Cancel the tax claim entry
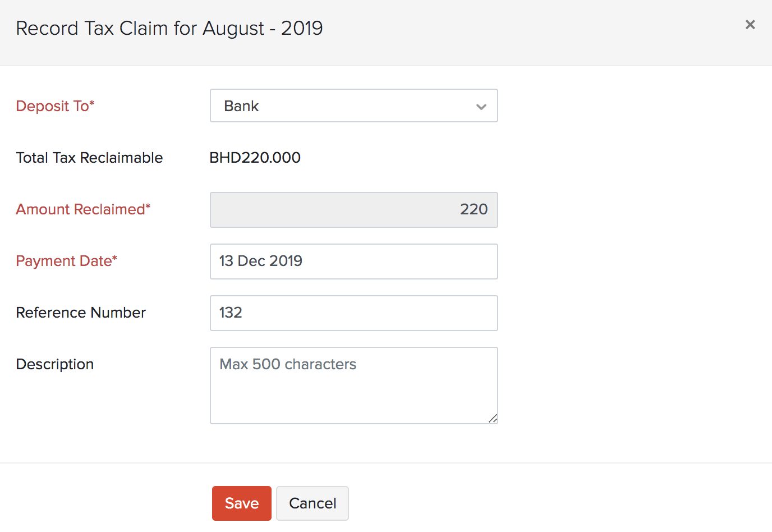 tap(312, 503)
